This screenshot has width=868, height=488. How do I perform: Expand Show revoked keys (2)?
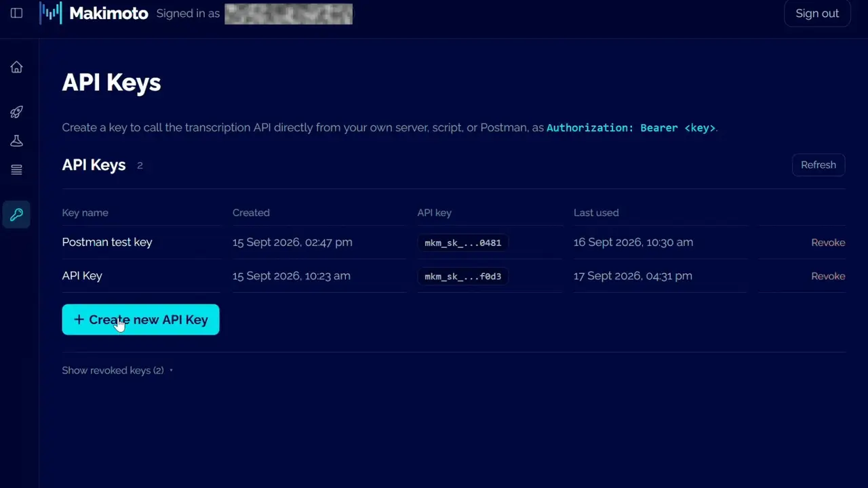(117, 371)
